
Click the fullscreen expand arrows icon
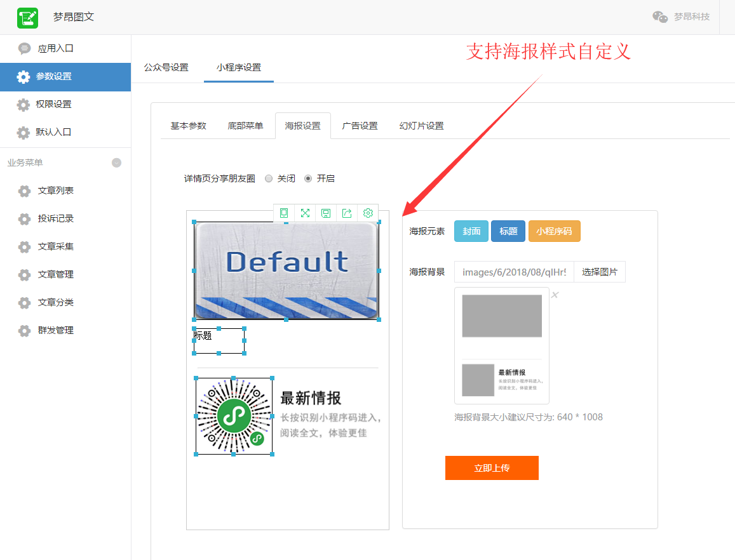tap(305, 213)
